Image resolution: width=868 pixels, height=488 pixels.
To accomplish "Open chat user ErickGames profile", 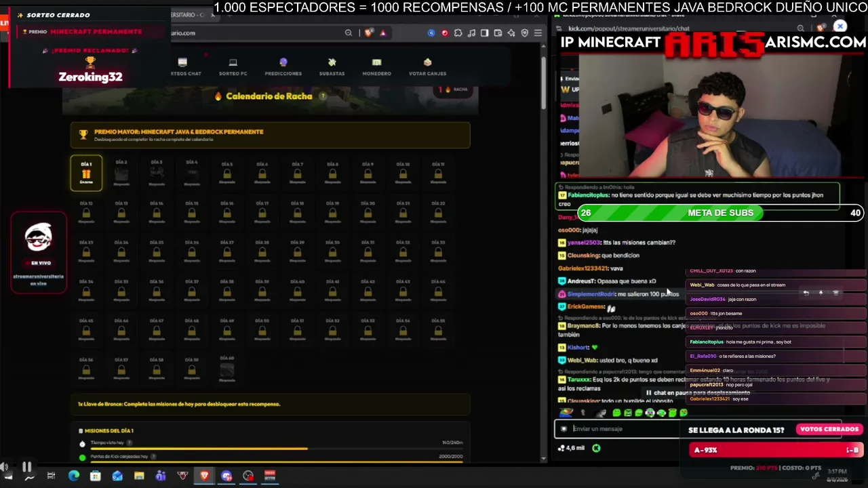I will [x=586, y=306].
